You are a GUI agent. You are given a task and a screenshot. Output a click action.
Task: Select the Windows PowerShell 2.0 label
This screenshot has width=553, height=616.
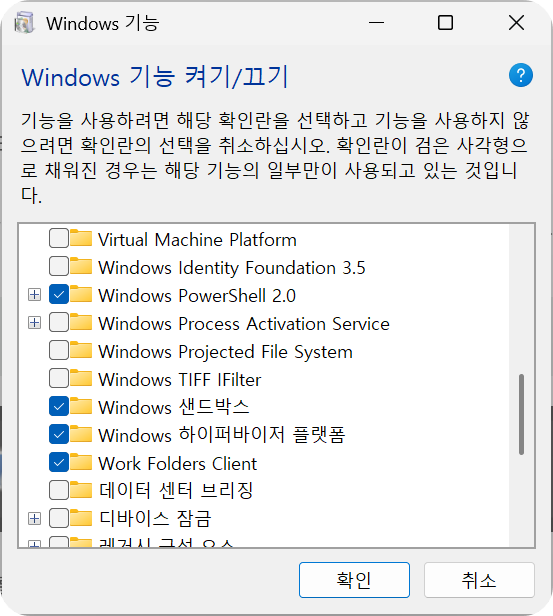point(197,295)
